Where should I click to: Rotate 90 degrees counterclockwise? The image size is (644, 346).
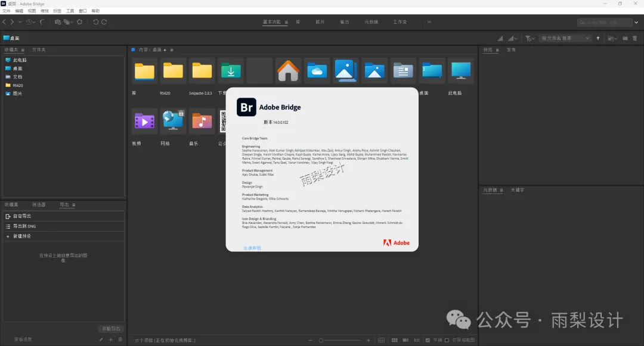coord(95,21)
